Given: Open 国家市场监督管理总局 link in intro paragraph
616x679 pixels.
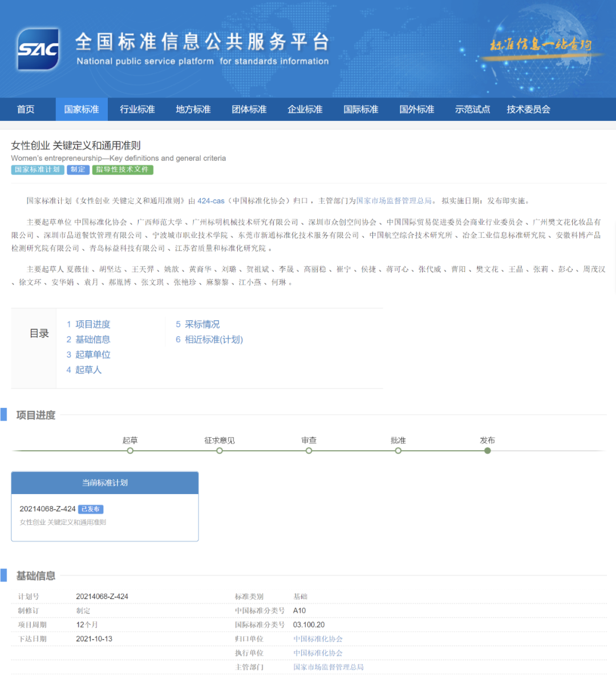Looking at the screenshot, I should [x=394, y=201].
